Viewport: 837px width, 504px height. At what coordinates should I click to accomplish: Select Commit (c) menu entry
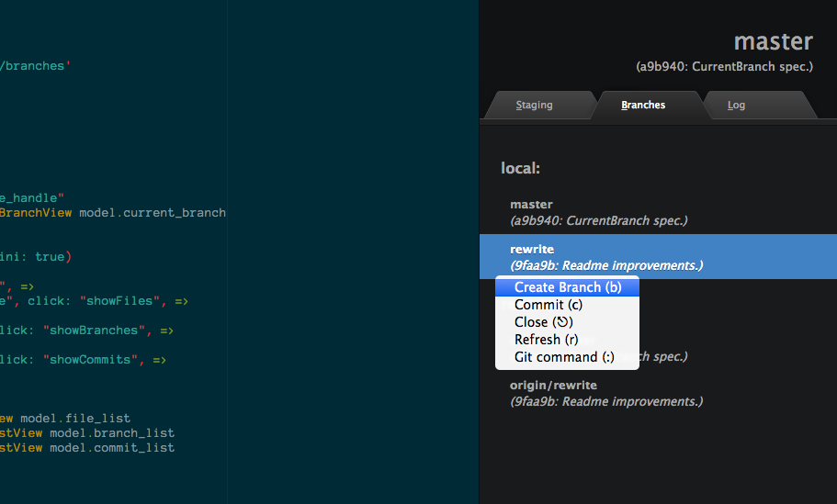click(x=567, y=305)
